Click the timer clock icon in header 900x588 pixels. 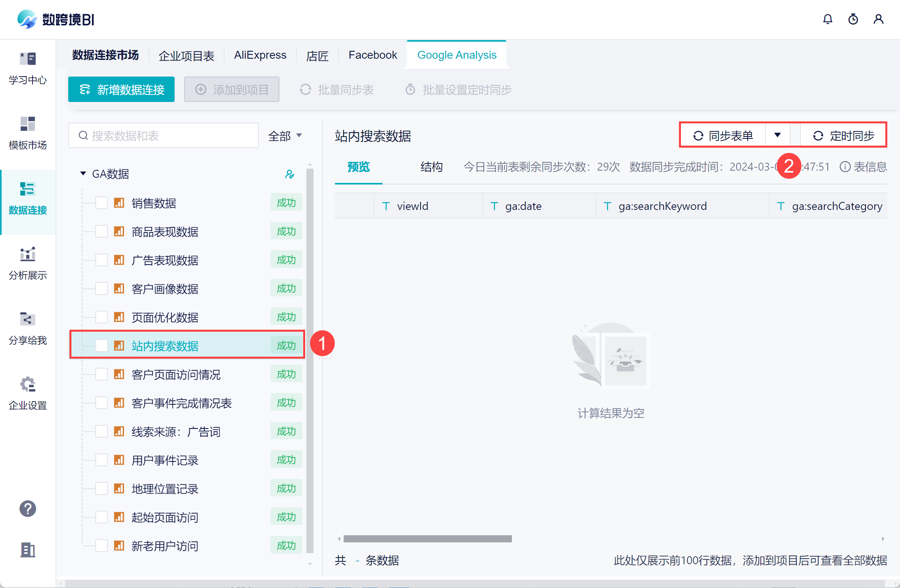coord(853,19)
